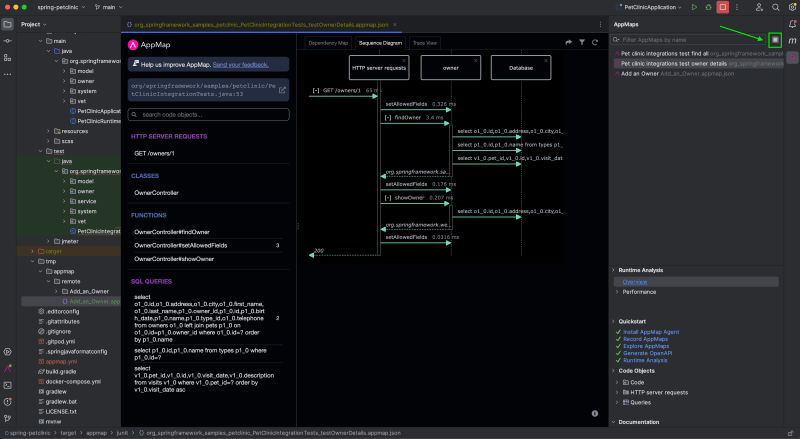Expand the resources folder

48,131
